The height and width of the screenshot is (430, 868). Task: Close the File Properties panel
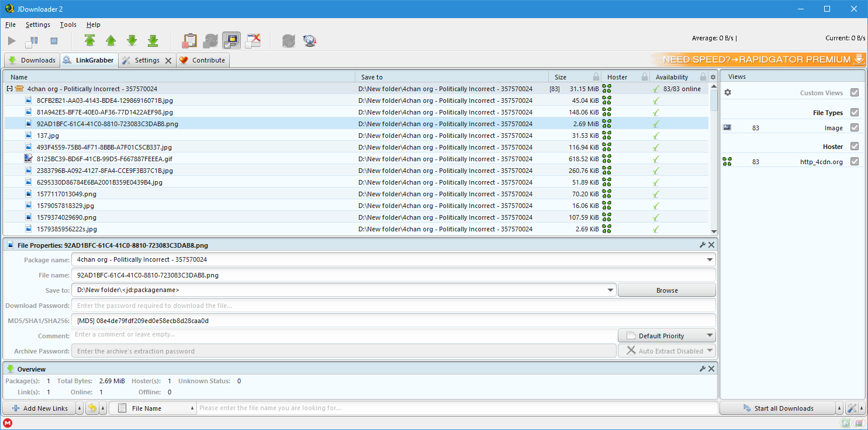click(711, 245)
